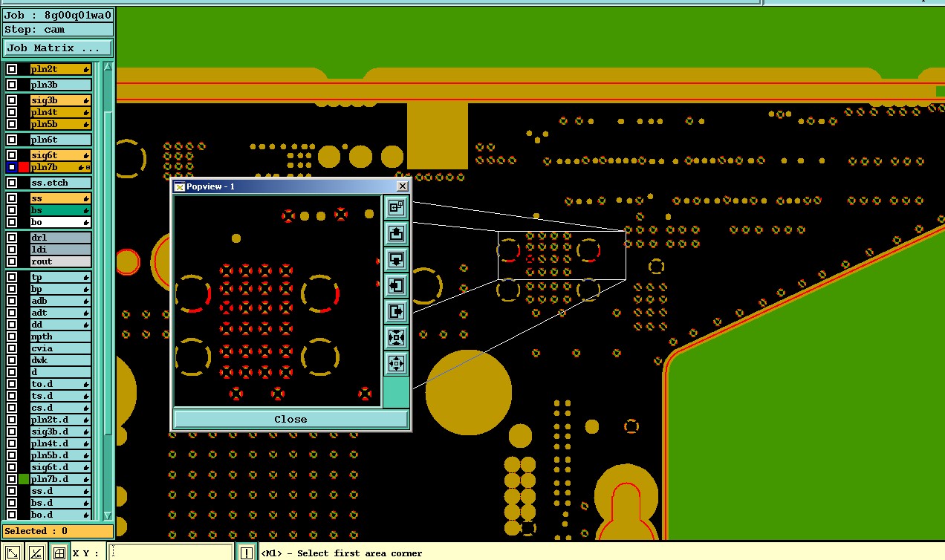Click the X Y coordinate input field

tap(170, 553)
